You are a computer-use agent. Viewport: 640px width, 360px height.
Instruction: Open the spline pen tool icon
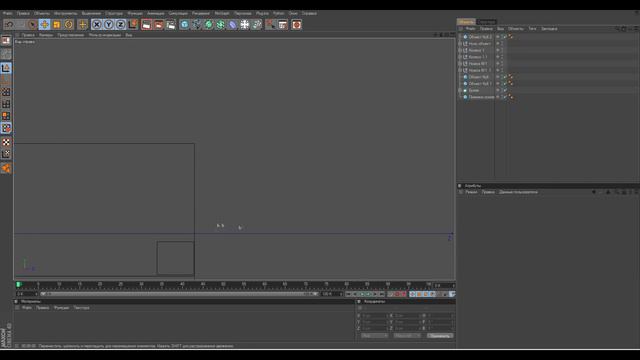(196, 24)
